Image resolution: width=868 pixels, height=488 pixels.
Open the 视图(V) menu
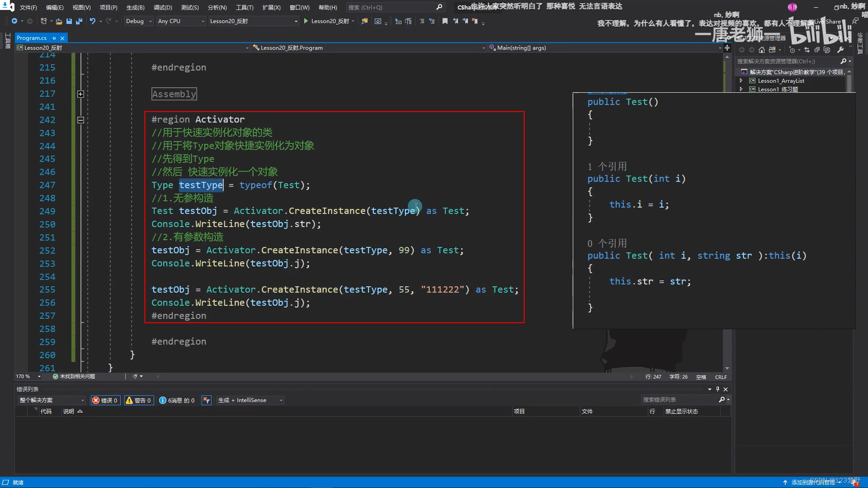81,8
